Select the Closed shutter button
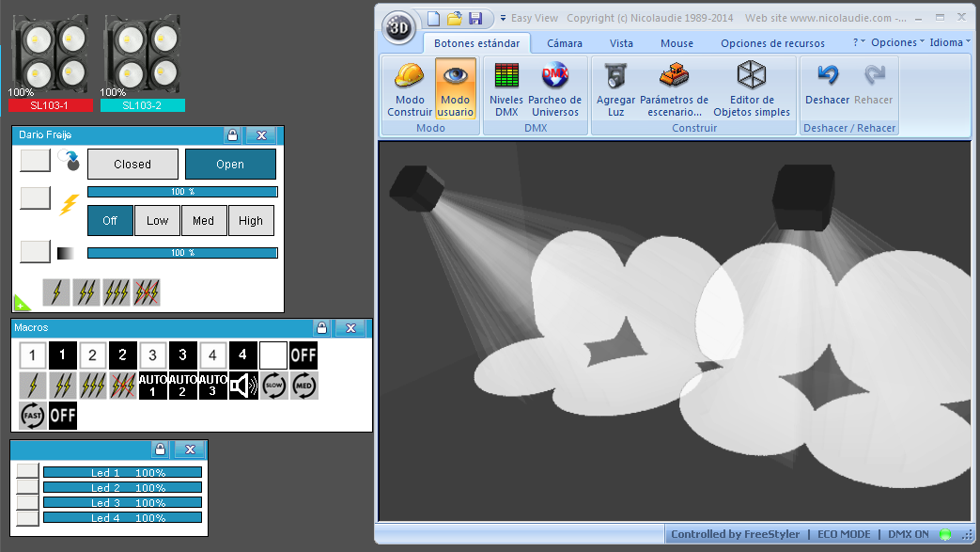The height and width of the screenshot is (552, 980). (132, 164)
